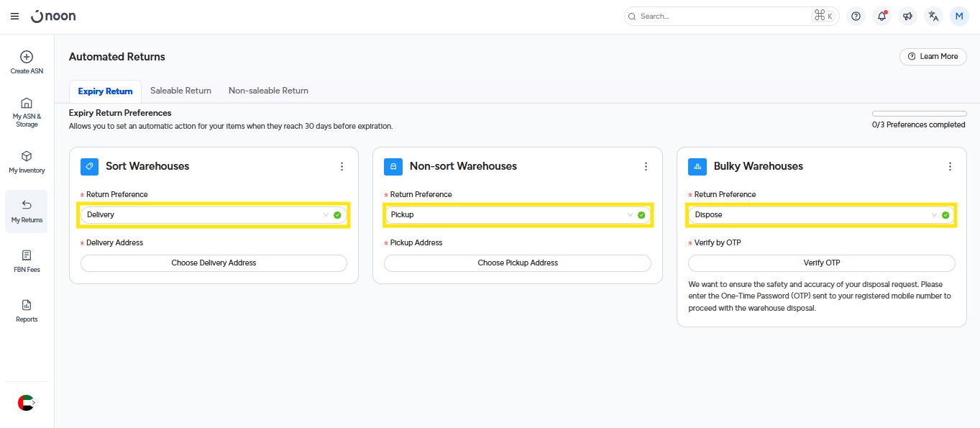The image size is (980, 428).
Task: Click the Preferences completed progress bar
Action: tap(919, 114)
